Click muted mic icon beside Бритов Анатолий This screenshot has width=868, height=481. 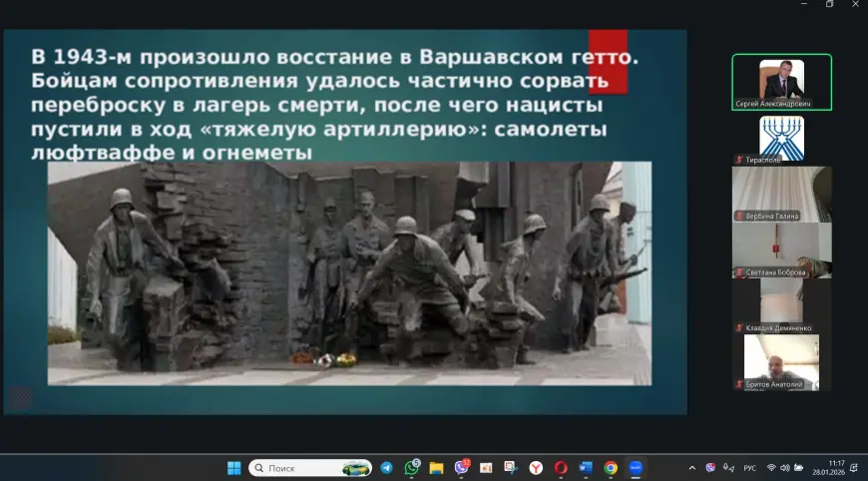[739, 384]
